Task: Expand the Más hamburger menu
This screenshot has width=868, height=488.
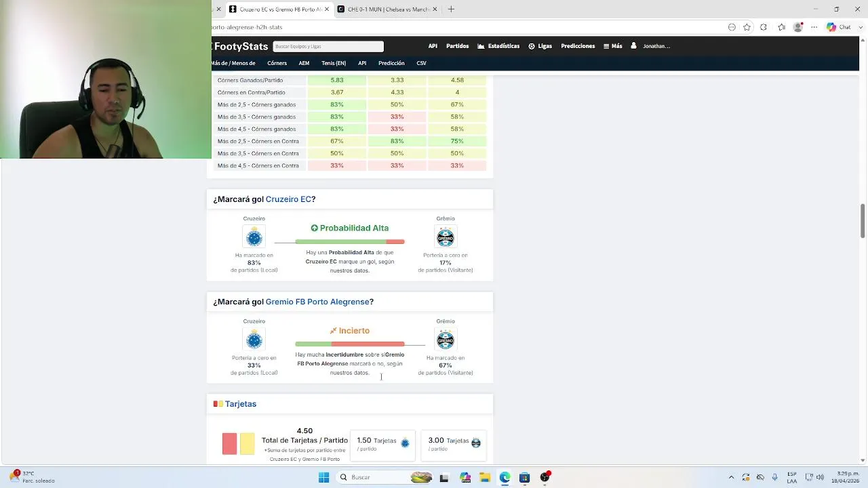Action: click(612, 46)
